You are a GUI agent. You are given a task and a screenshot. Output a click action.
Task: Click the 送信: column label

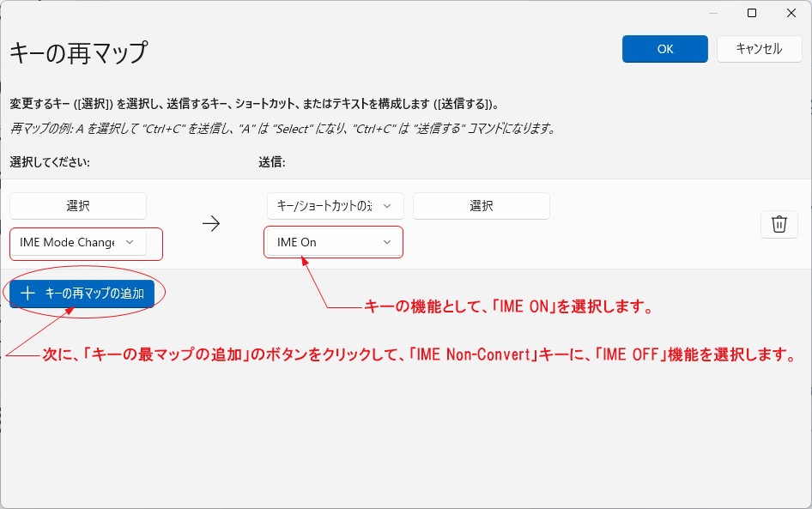tap(272, 161)
